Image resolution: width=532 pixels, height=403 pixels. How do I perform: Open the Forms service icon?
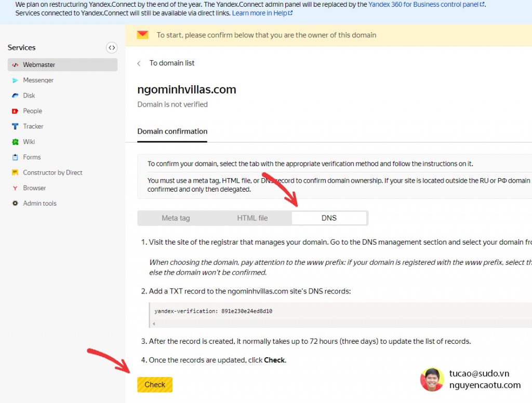tap(15, 157)
